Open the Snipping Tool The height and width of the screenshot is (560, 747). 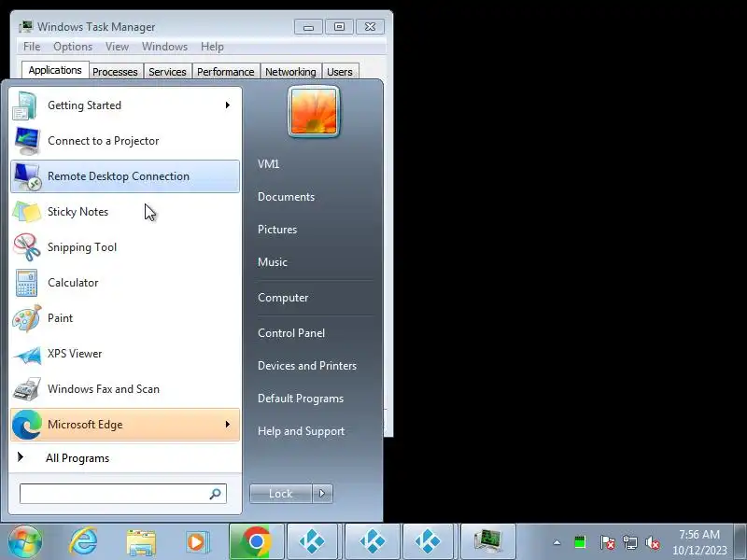point(125,247)
